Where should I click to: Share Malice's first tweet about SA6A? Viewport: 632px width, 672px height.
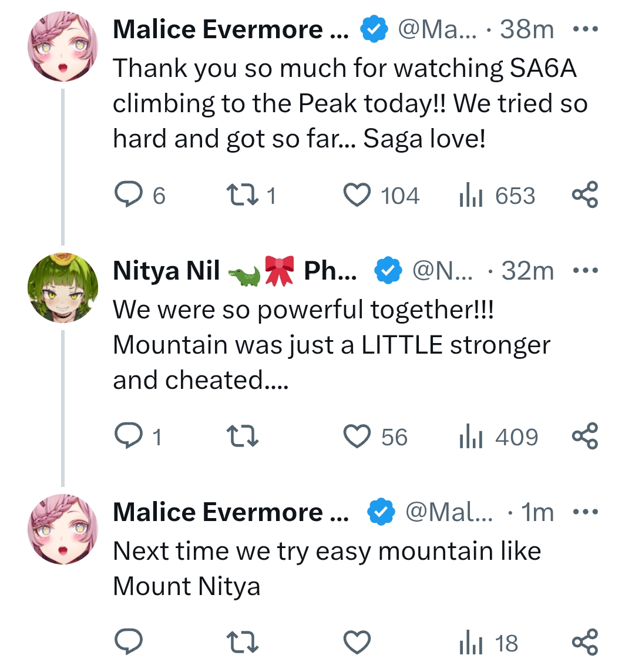point(584,196)
